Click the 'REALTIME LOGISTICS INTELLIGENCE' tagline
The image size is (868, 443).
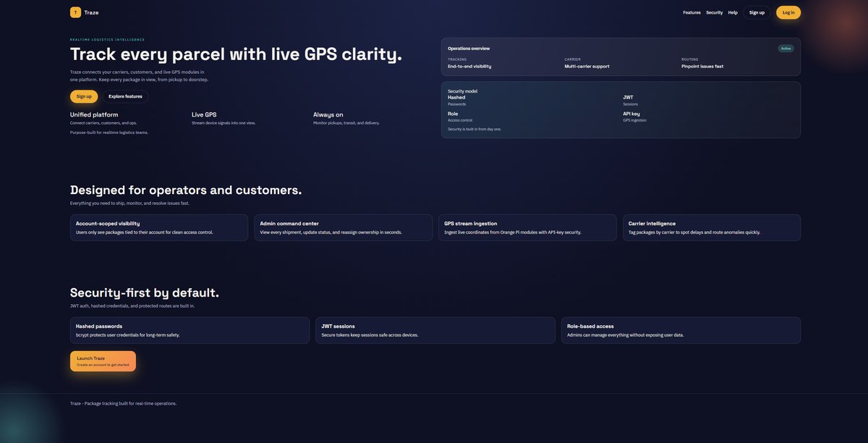tap(107, 39)
